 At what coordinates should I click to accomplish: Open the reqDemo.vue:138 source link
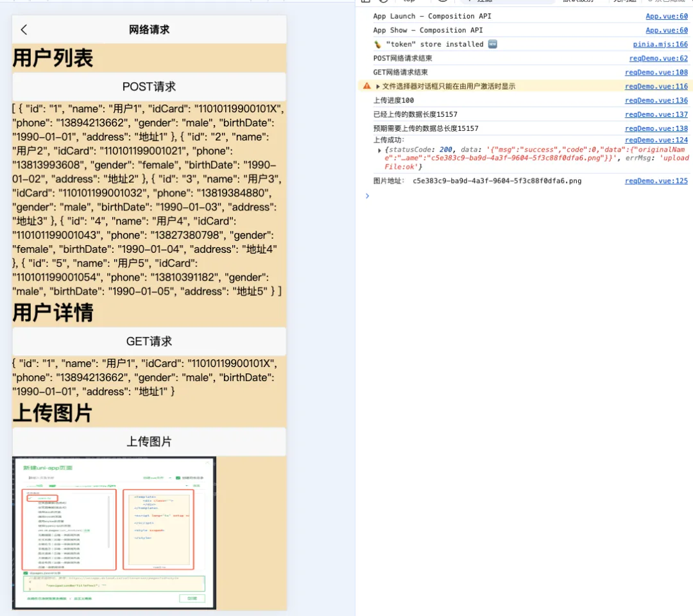coord(656,128)
